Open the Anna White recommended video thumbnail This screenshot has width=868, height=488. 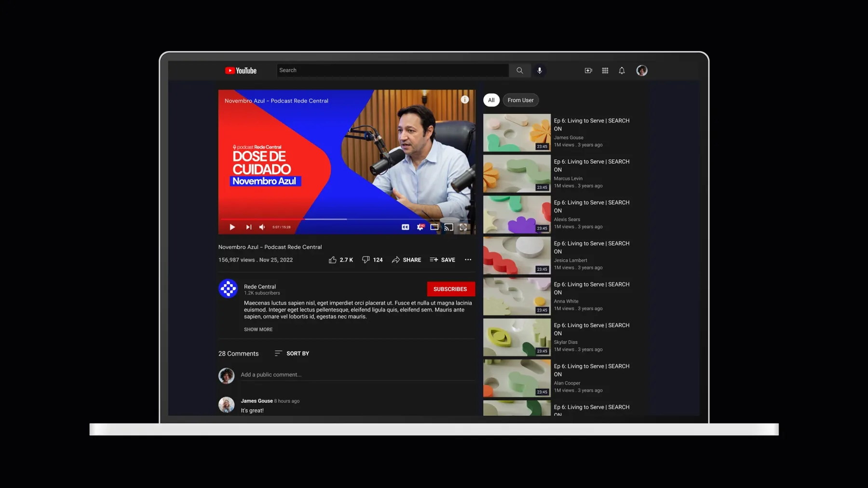tap(516, 296)
